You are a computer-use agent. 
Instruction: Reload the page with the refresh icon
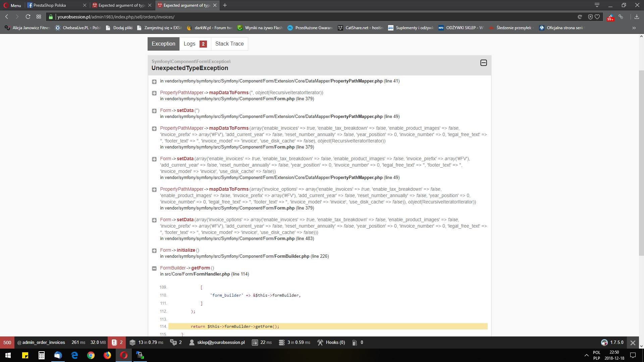[x=28, y=17]
